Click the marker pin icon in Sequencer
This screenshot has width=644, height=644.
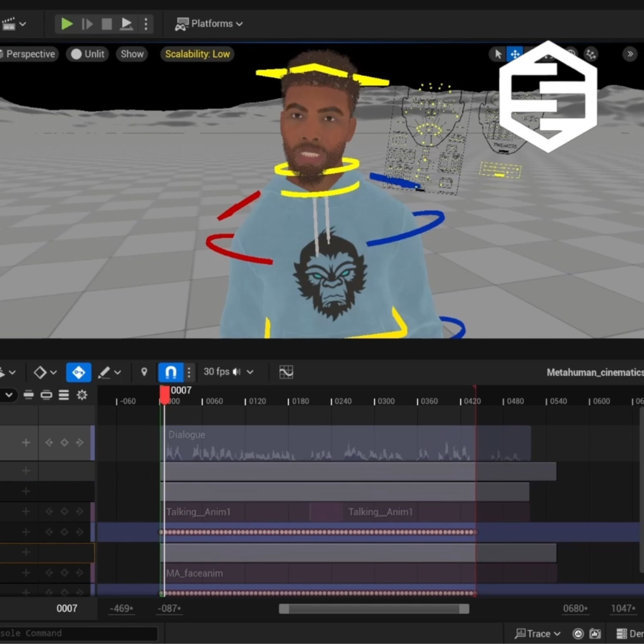pyautogui.click(x=144, y=372)
